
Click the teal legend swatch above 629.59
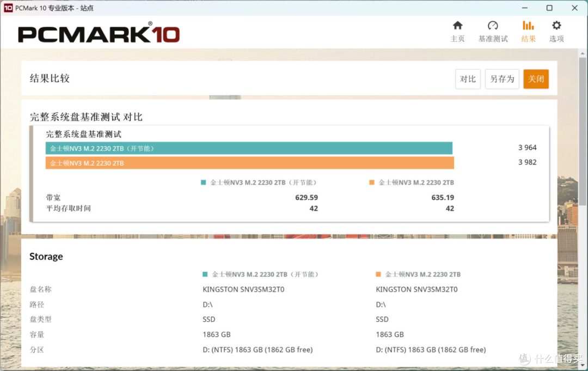(203, 183)
